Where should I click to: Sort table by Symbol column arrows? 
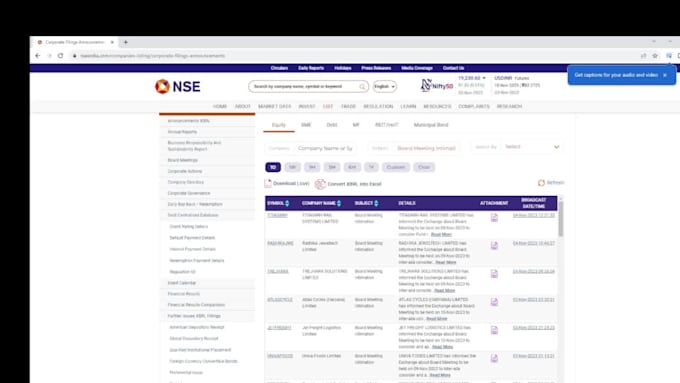point(287,203)
